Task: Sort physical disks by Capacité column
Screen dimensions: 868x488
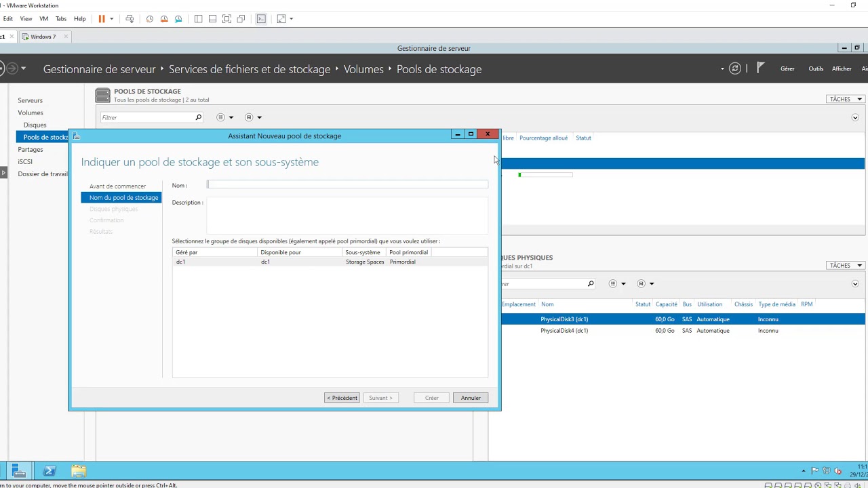Action: point(667,304)
